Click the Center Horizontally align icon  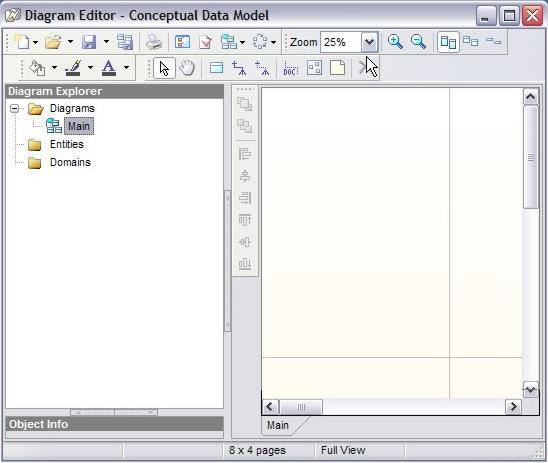point(245,176)
